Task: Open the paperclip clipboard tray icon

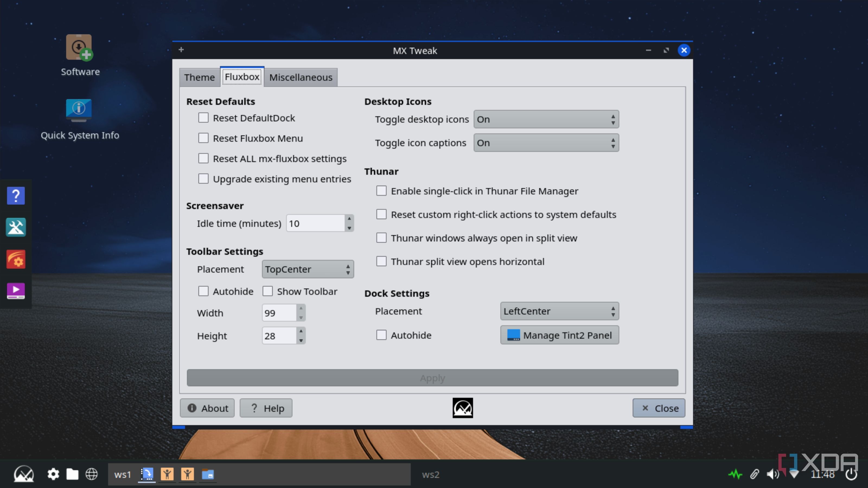Action: [x=754, y=474]
